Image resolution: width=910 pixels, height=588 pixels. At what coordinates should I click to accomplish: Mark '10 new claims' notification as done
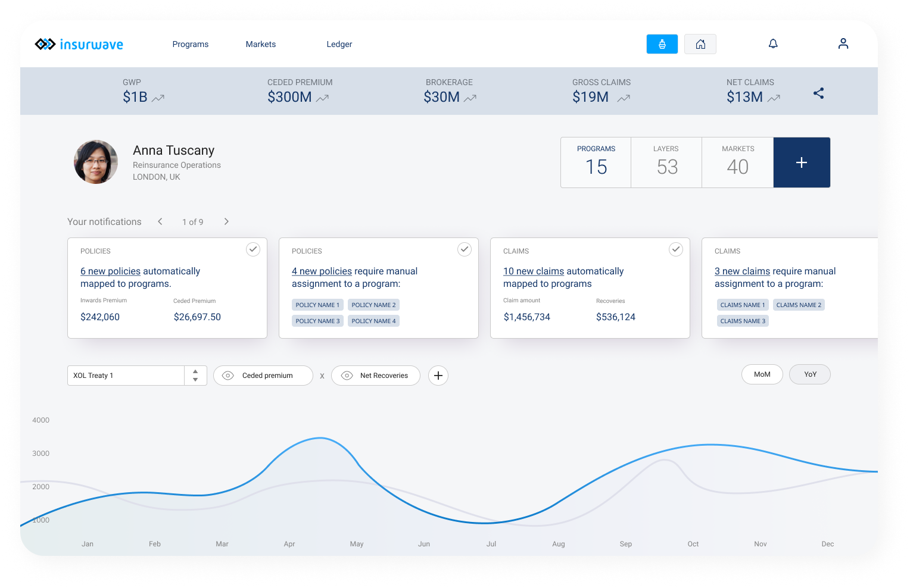click(x=676, y=249)
